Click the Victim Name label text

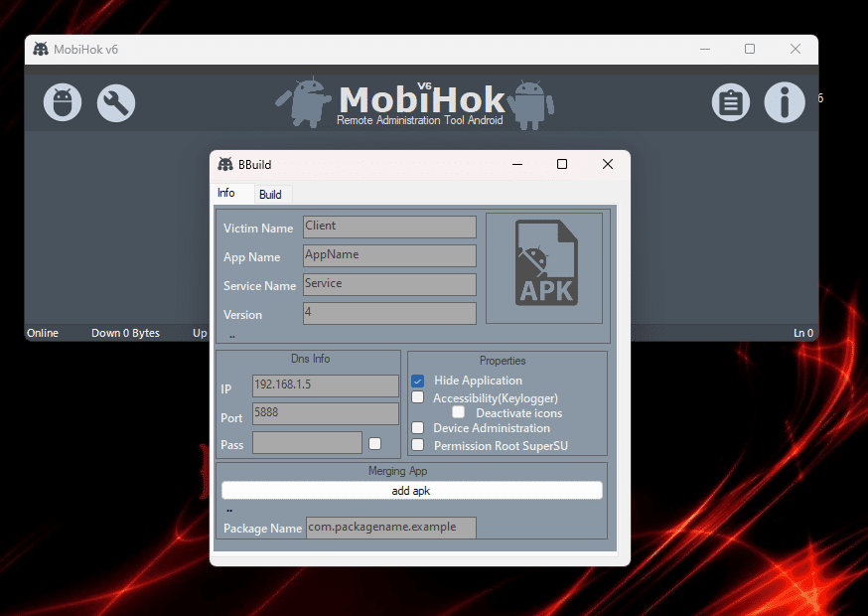tap(258, 229)
